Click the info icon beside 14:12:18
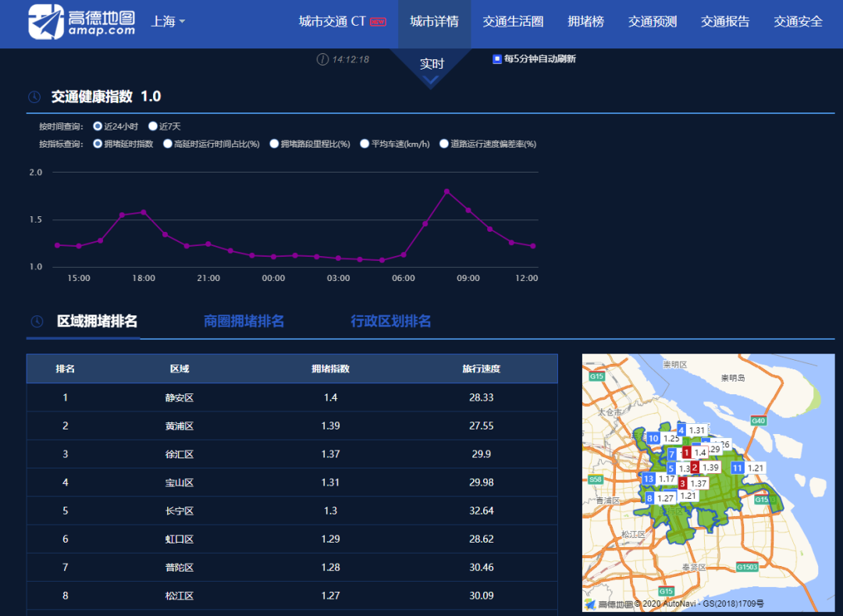 pyautogui.click(x=322, y=59)
